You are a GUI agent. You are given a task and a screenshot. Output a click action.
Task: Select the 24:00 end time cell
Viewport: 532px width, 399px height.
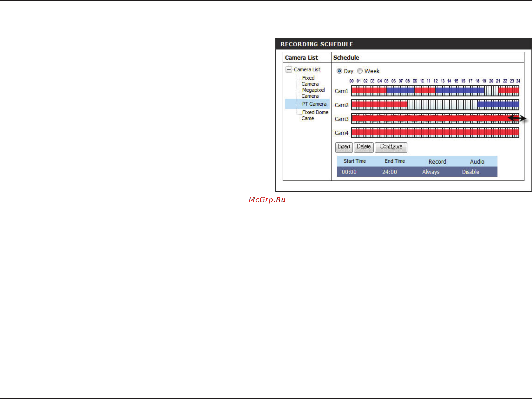389,172
